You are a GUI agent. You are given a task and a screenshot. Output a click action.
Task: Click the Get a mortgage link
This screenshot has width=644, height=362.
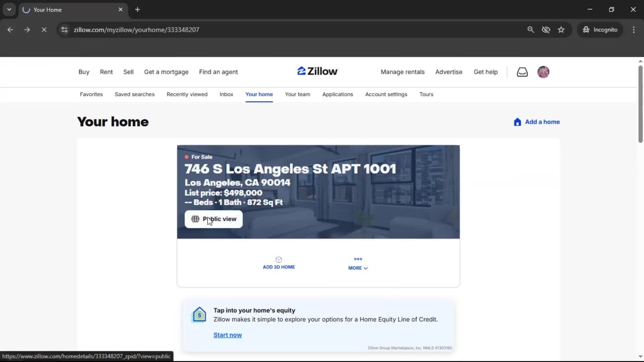click(166, 72)
